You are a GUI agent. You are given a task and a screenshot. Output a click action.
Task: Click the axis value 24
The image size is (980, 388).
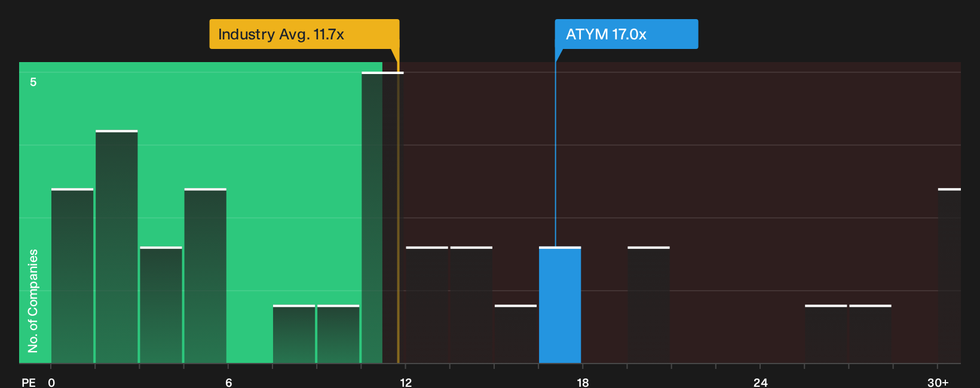[760, 383]
